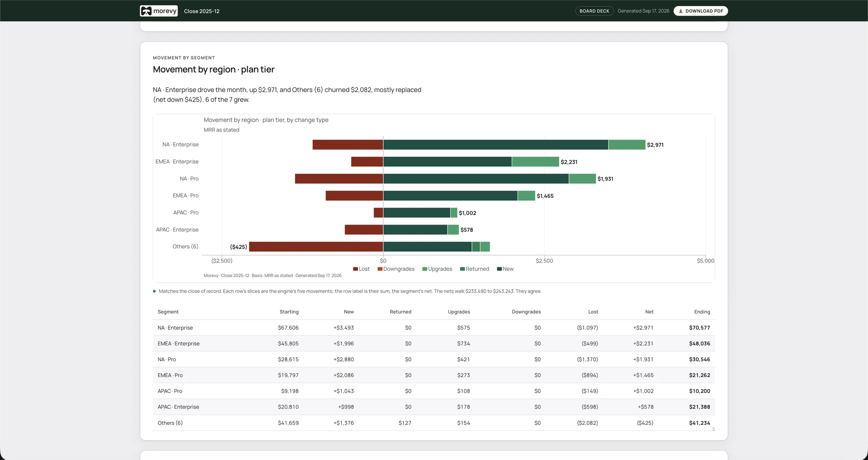Click the Generated Sep 17, 2026 text in the header
The height and width of the screenshot is (460, 868).
click(643, 11)
